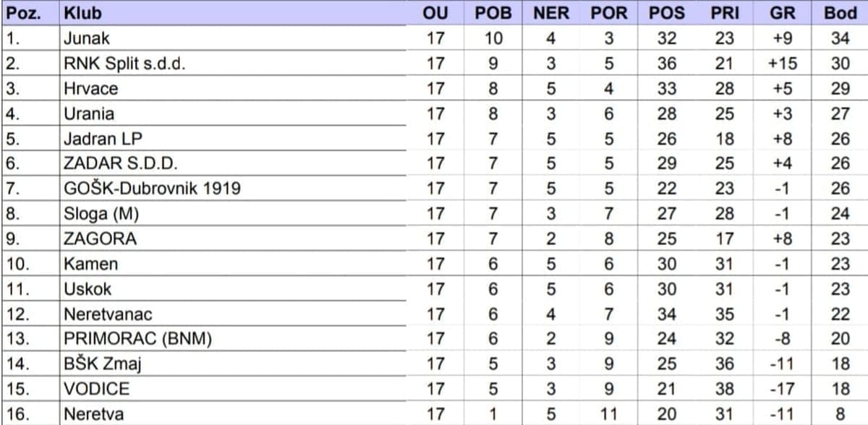Select RNK Split's +15 goal difference cell
Screen dimensions: 868x425
tap(782, 64)
